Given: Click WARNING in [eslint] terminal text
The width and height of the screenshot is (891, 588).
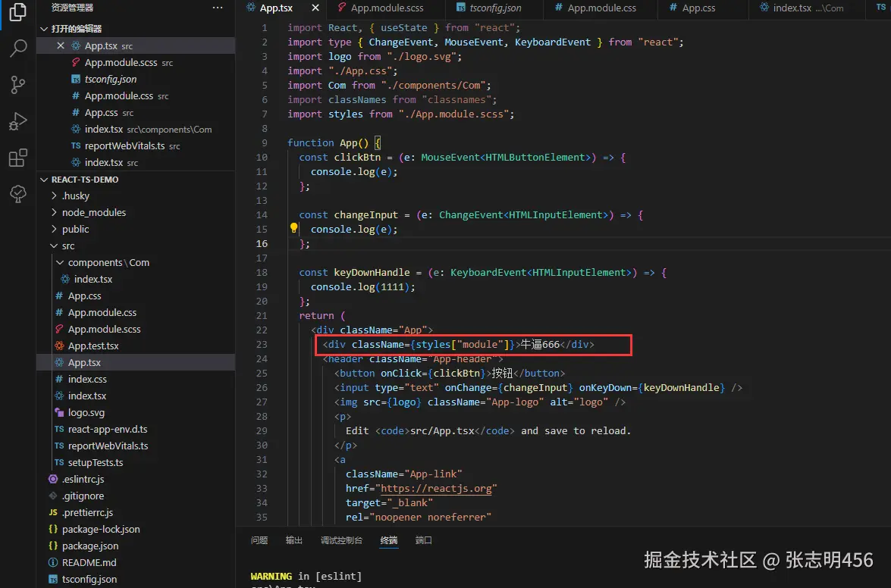Looking at the screenshot, I should [306, 576].
